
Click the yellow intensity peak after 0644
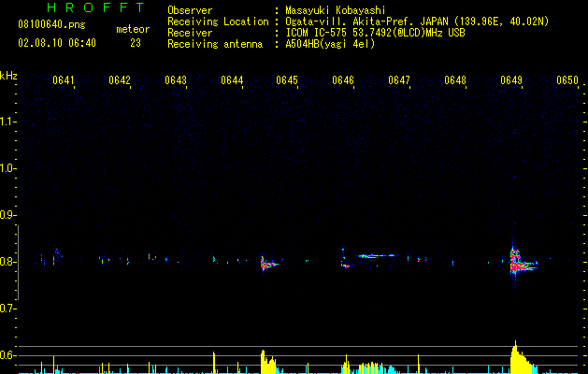(x=268, y=363)
